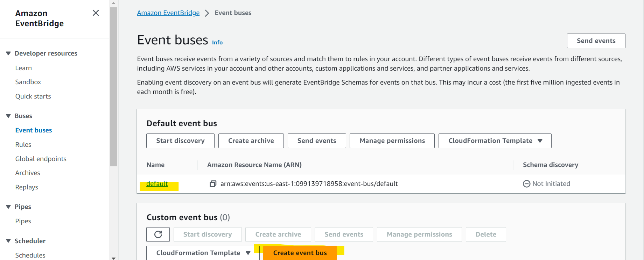Open Info link beside Event buses heading

[x=217, y=42]
